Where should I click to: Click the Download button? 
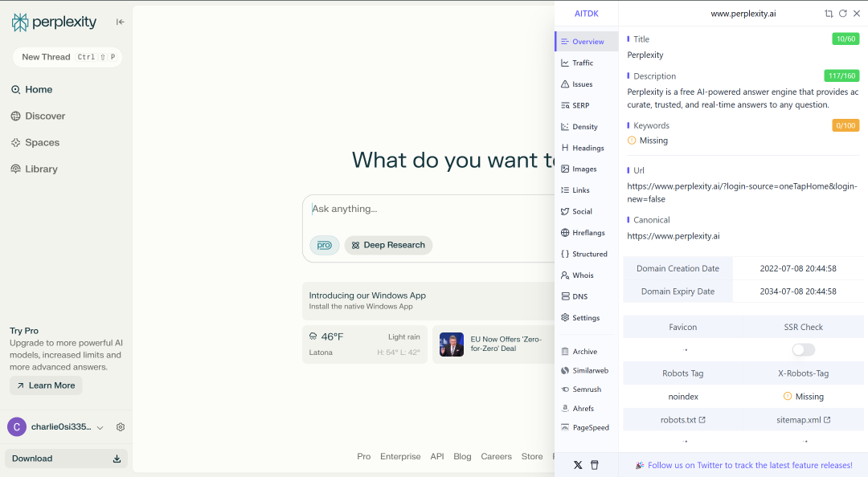[67, 459]
